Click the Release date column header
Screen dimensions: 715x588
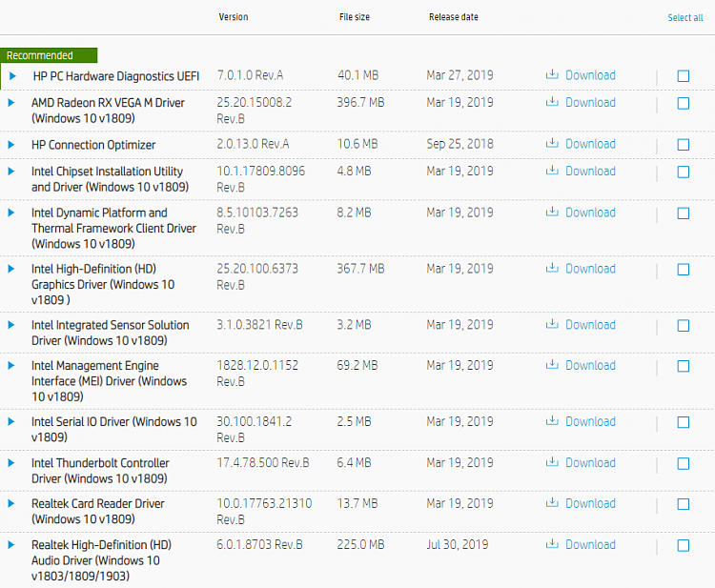[454, 17]
